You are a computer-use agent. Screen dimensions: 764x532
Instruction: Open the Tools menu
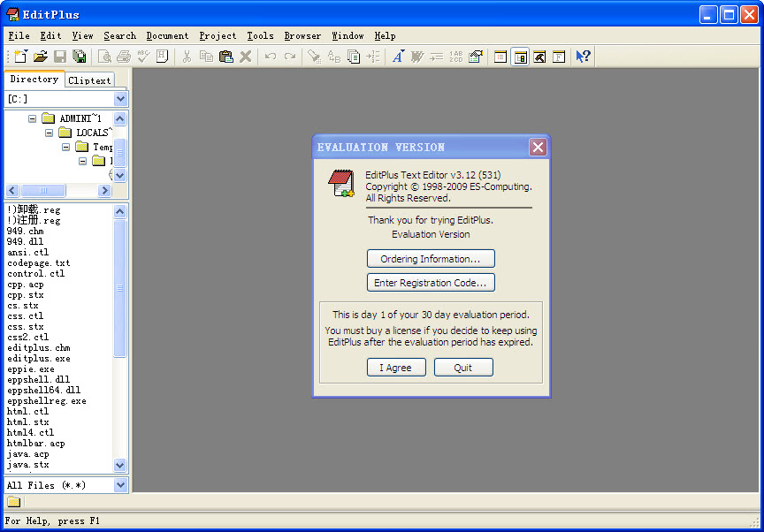pyautogui.click(x=260, y=35)
